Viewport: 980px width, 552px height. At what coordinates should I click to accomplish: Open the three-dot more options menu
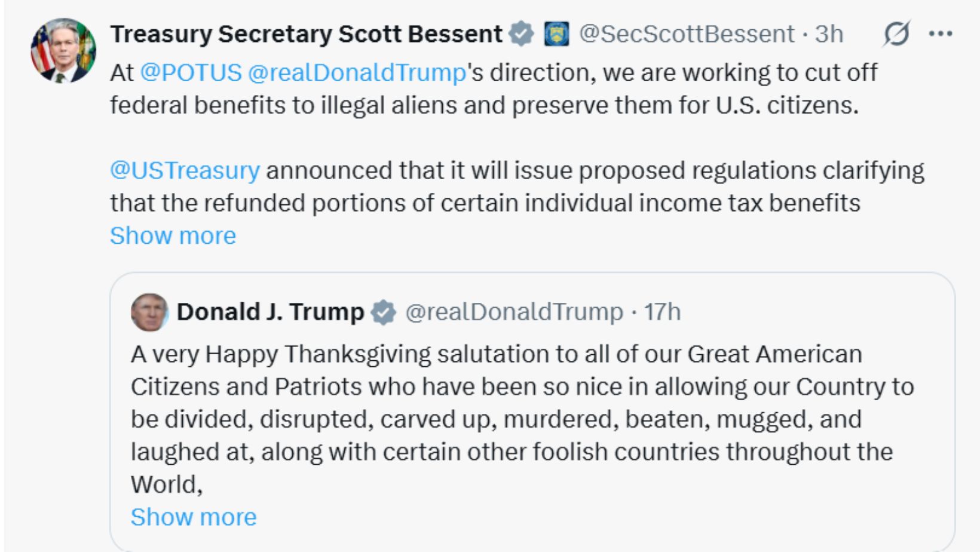coord(941,34)
